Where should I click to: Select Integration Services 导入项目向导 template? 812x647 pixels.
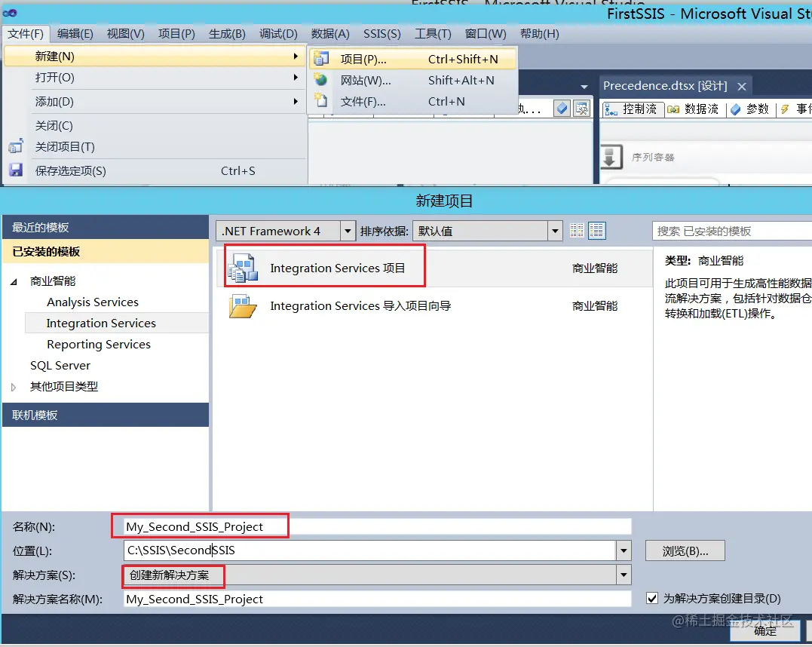click(x=434, y=306)
